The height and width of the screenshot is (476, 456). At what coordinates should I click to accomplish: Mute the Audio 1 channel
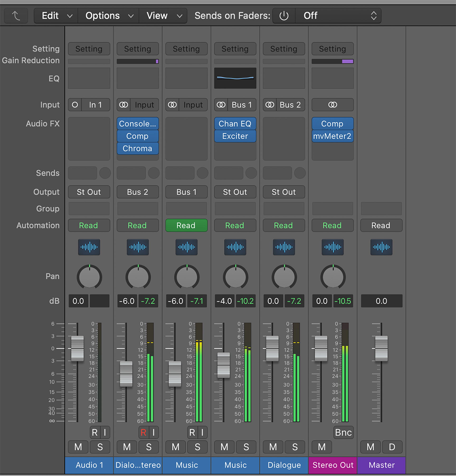[78, 447]
